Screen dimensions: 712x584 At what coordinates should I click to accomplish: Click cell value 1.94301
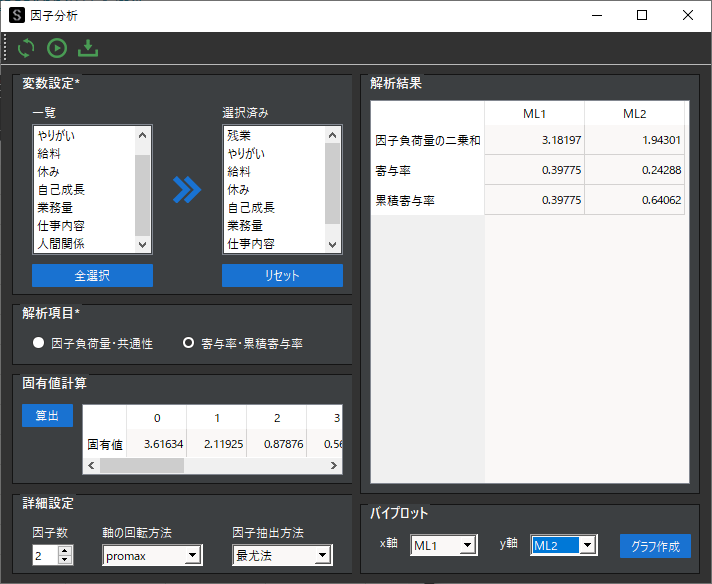click(634, 140)
